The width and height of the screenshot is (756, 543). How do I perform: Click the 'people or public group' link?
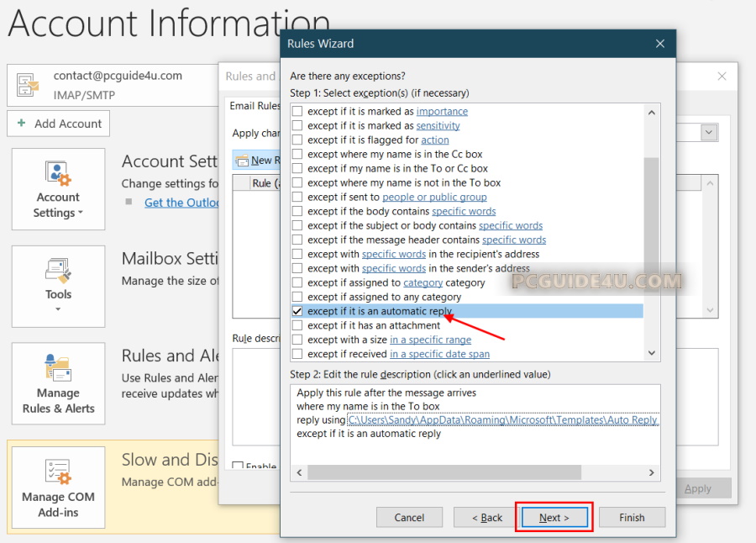[434, 198]
